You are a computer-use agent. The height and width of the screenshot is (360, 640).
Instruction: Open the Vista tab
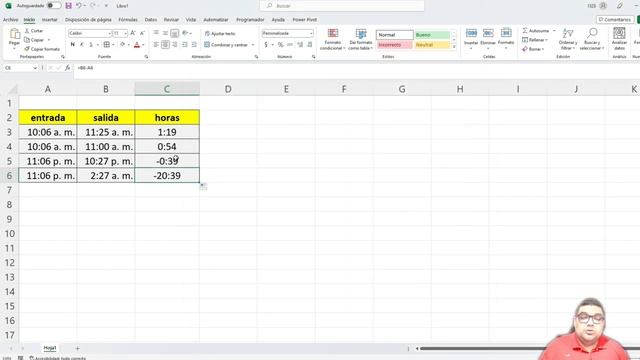pyautogui.click(x=191, y=20)
